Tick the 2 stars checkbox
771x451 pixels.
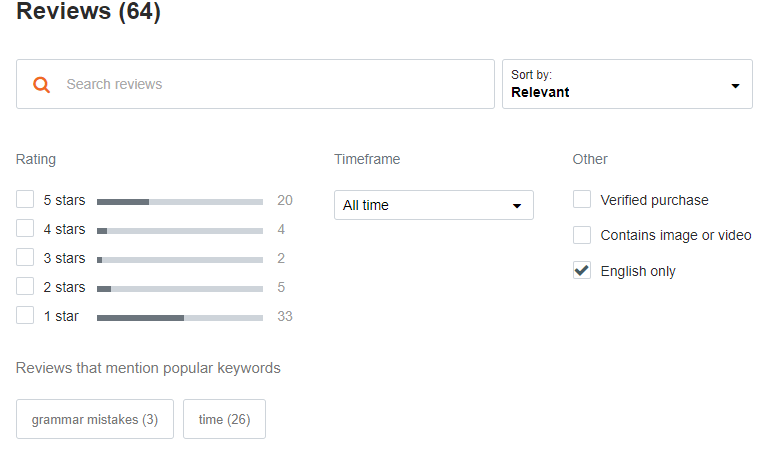pos(25,286)
